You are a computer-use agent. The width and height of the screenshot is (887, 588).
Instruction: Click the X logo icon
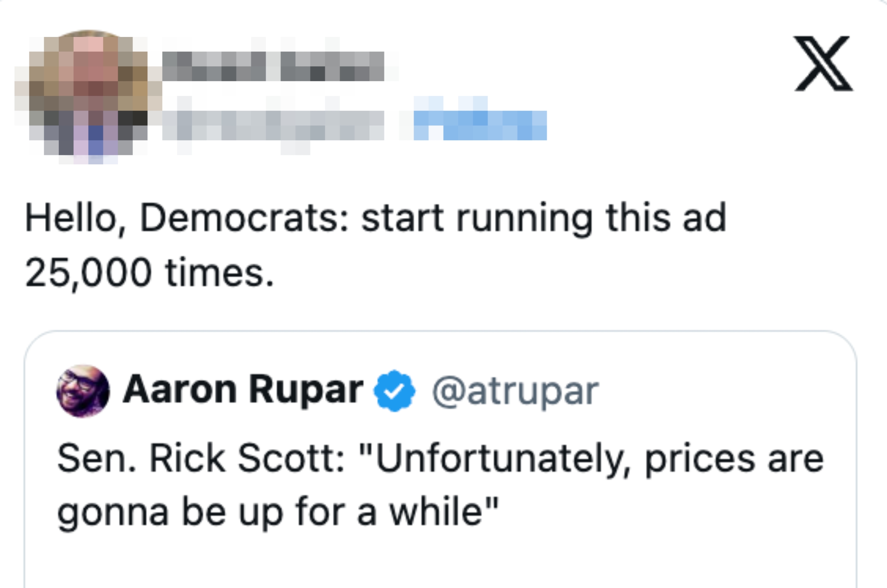tap(823, 63)
